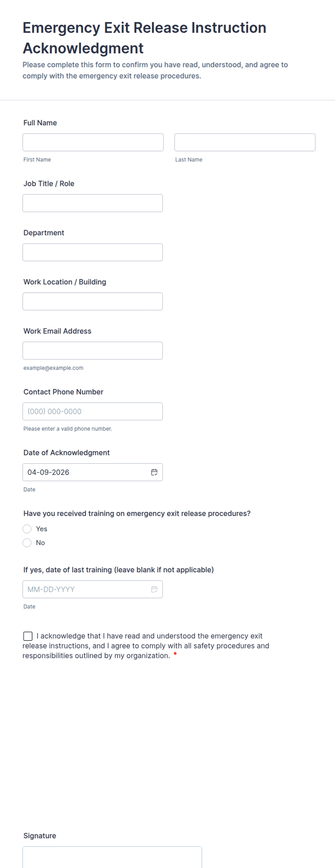
Task: Click the No option label
Action: coord(40,543)
